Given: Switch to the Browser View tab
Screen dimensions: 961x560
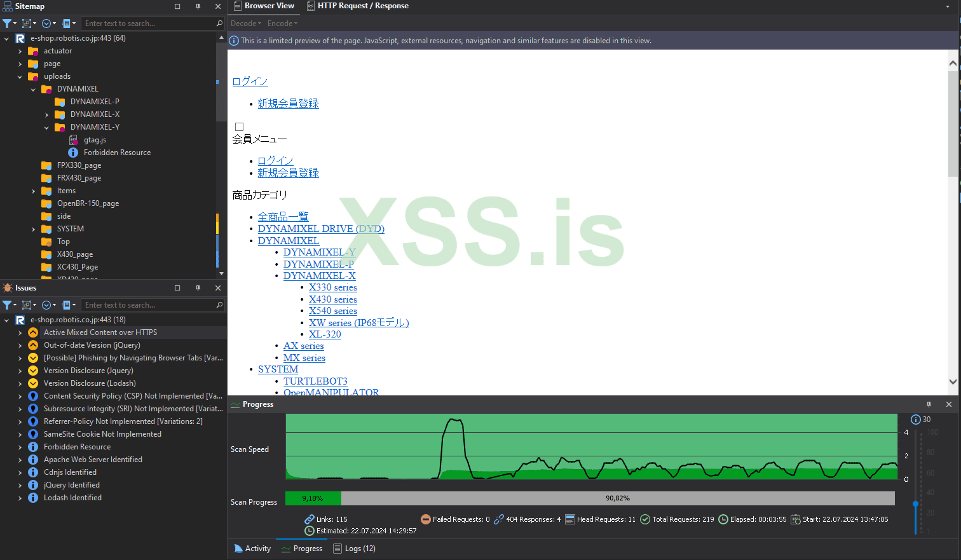Looking at the screenshot, I should point(264,6).
